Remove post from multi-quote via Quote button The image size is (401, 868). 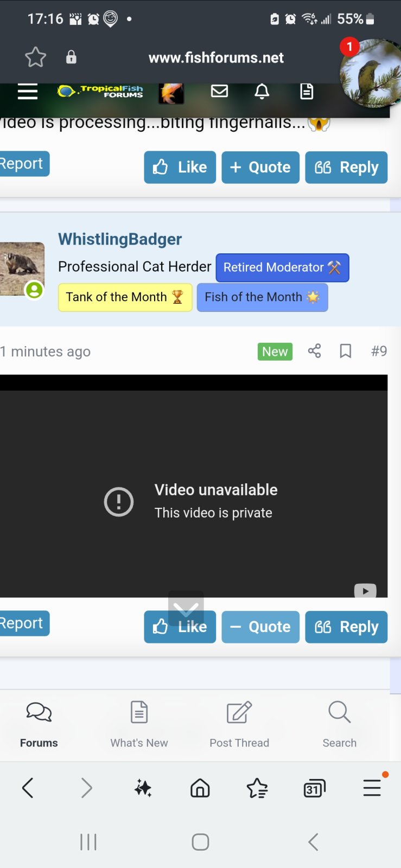coord(260,627)
